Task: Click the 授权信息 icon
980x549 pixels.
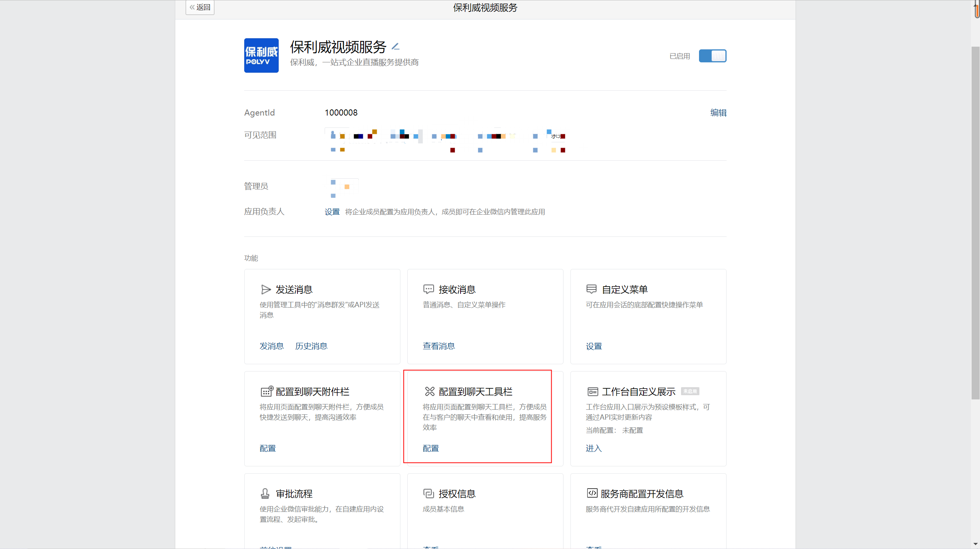Action: (x=428, y=494)
